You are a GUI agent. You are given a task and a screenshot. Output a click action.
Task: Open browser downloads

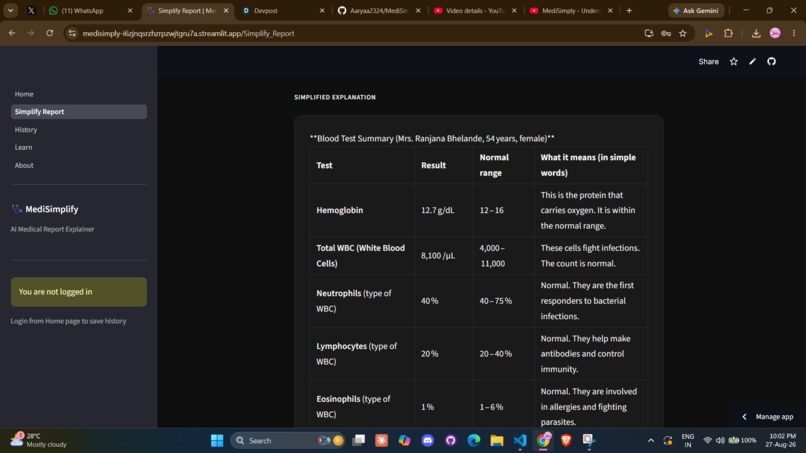pyautogui.click(x=756, y=33)
